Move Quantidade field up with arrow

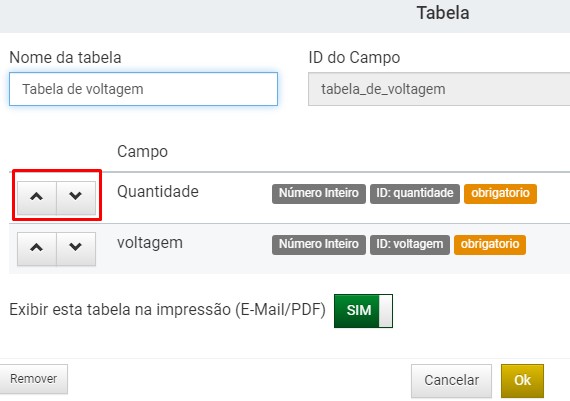37,197
